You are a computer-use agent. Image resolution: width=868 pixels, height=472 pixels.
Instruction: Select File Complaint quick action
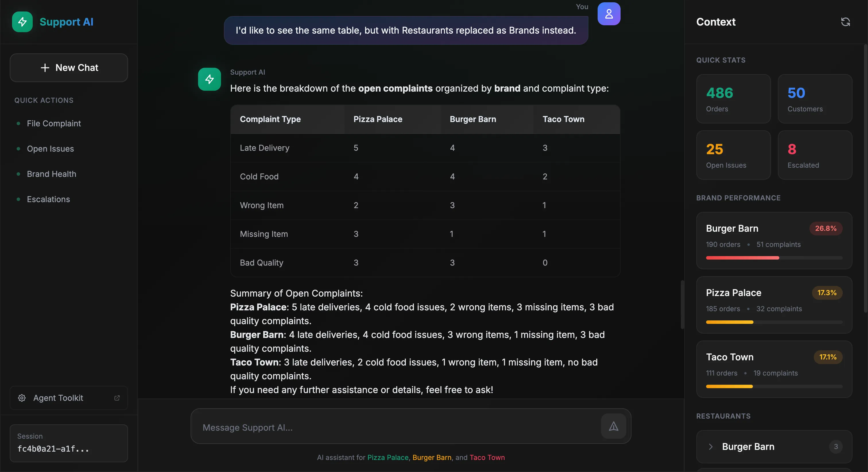point(54,123)
